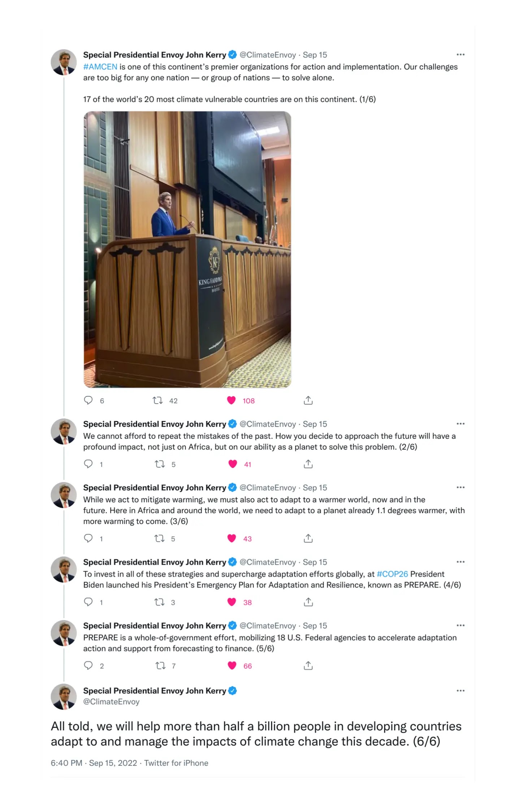The height and width of the screenshot is (807, 532).
Task: Share the 5/6 whole-of-government tweet
Action: (x=308, y=665)
